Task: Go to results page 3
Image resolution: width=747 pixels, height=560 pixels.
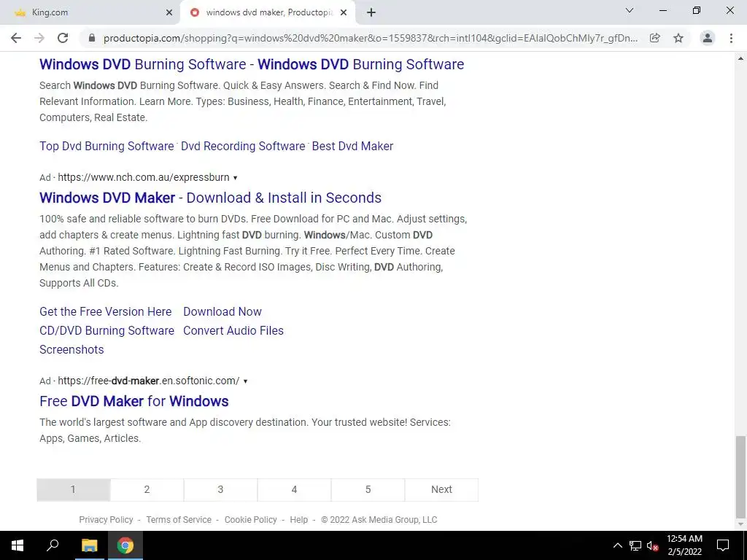Action: (220, 489)
